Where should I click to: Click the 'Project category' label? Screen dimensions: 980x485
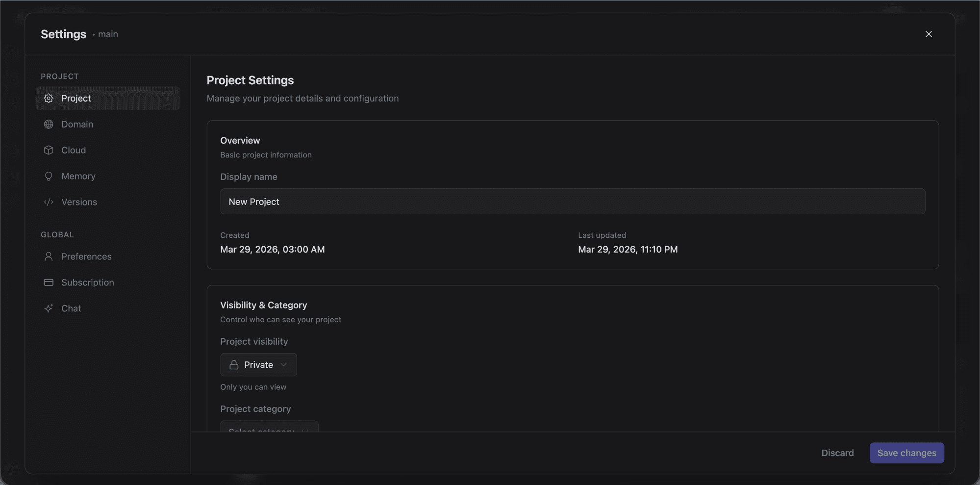click(255, 409)
